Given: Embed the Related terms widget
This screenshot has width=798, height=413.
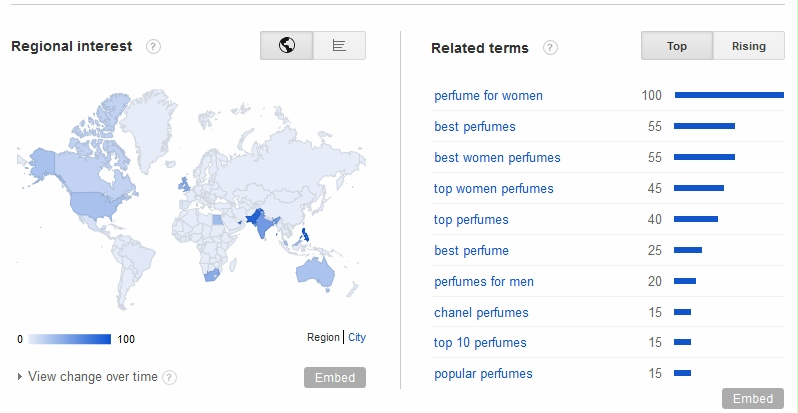Looking at the screenshot, I should click(753, 398).
